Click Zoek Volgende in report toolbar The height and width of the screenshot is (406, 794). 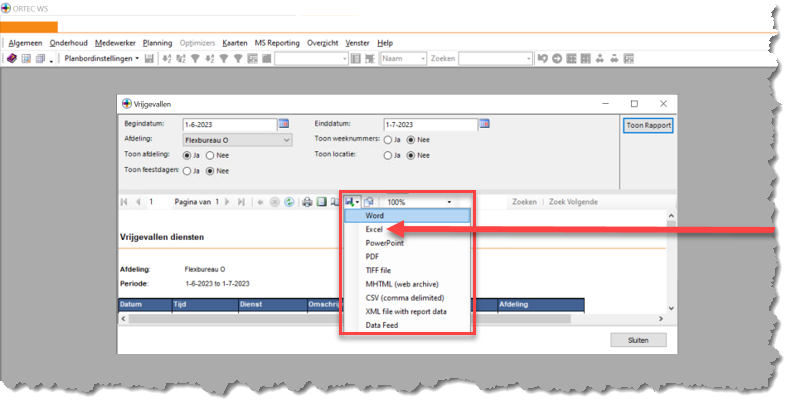pos(573,202)
